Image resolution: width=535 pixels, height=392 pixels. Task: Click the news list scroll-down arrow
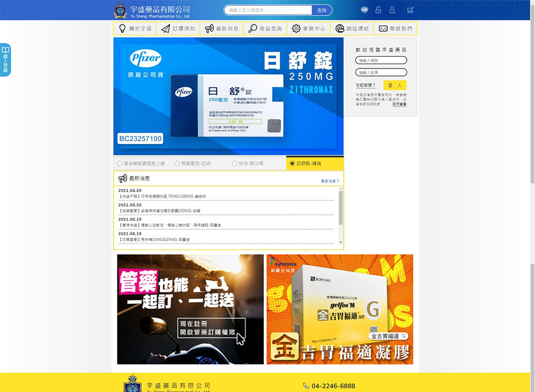tap(340, 243)
